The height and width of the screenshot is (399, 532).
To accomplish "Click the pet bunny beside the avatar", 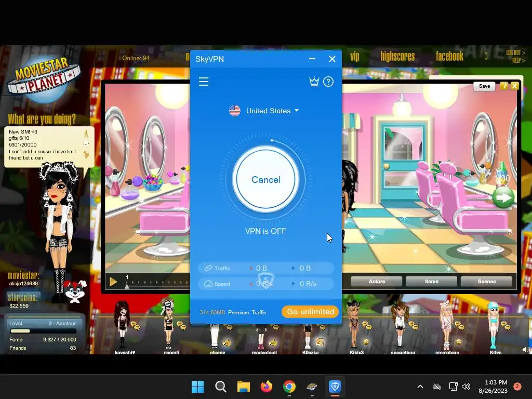I will tap(75, 291).
